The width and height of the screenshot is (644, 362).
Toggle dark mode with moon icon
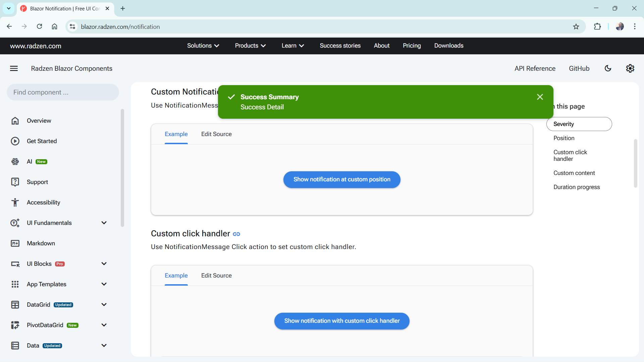pyautogui.click(x=608, y=68)
